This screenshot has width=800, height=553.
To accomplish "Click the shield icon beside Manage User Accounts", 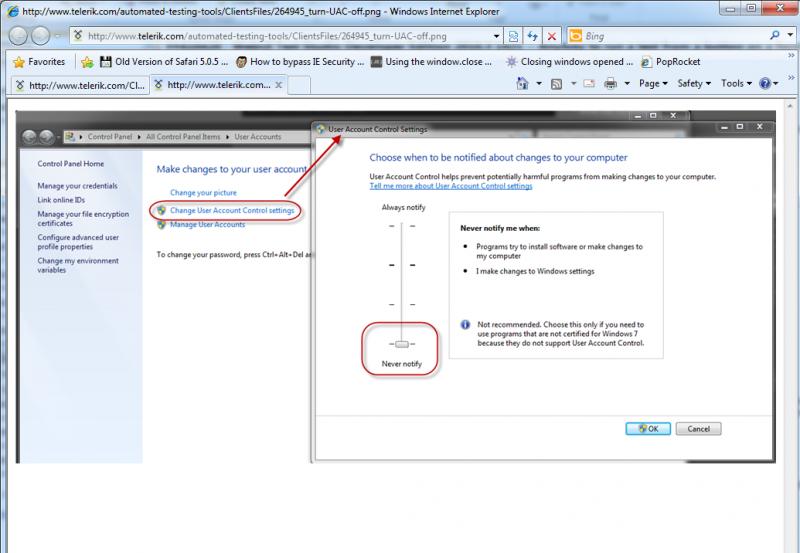I will tap(161, 224).
